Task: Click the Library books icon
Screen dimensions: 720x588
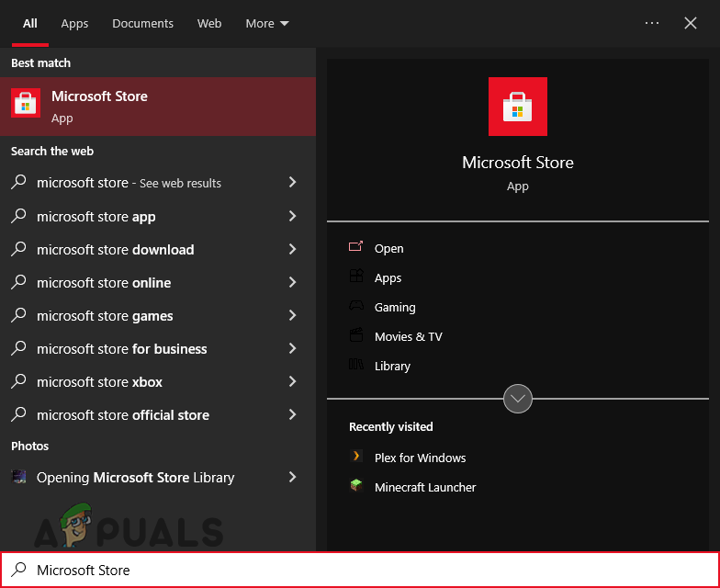Action: 356,366
